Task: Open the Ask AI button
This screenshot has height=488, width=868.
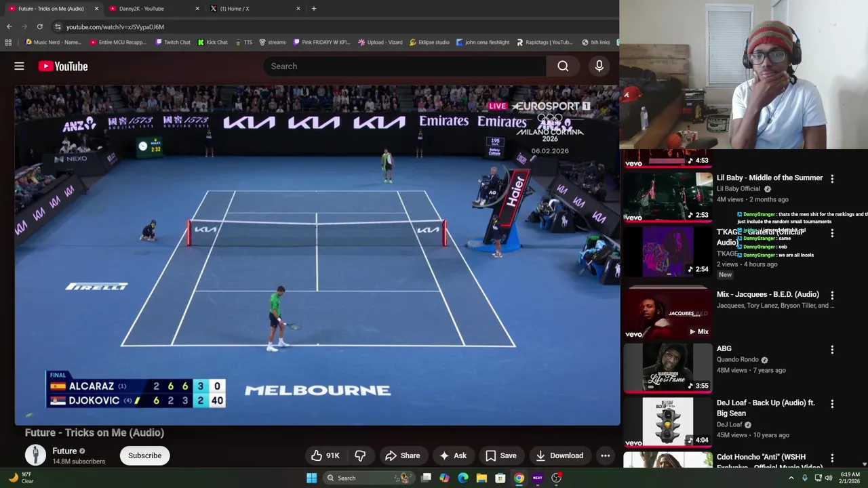Action: click(x=453, y=455)
